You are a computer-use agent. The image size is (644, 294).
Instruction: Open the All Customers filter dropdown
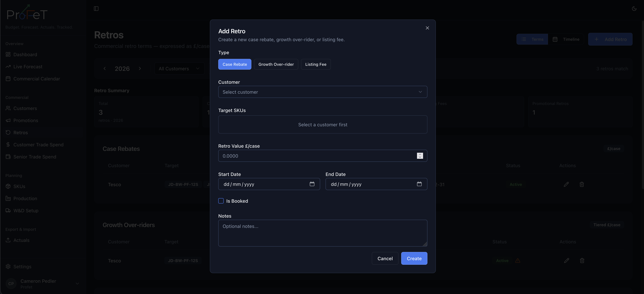pos(179,68)
